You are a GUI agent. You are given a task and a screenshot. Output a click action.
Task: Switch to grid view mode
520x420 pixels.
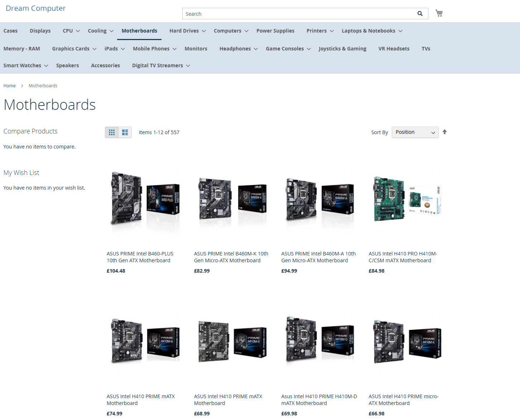click(x=112, y=132)
